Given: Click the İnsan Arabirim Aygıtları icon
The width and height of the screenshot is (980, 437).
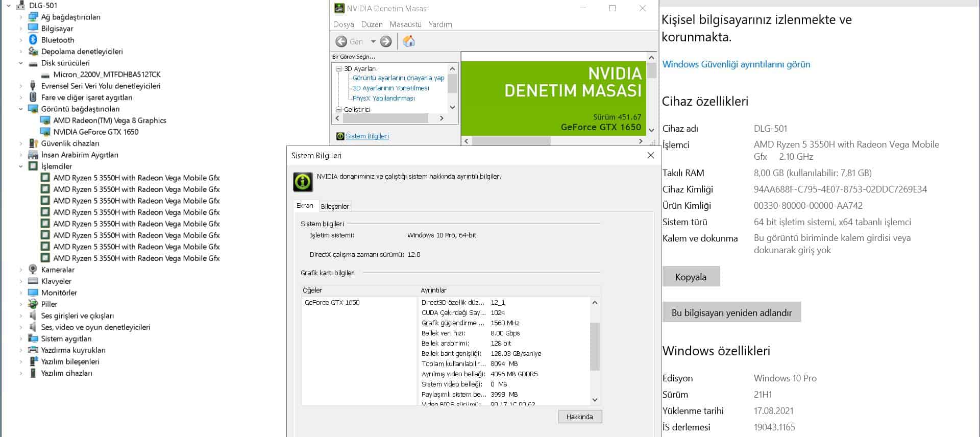Looking at the screenshot, I should 33,155.
